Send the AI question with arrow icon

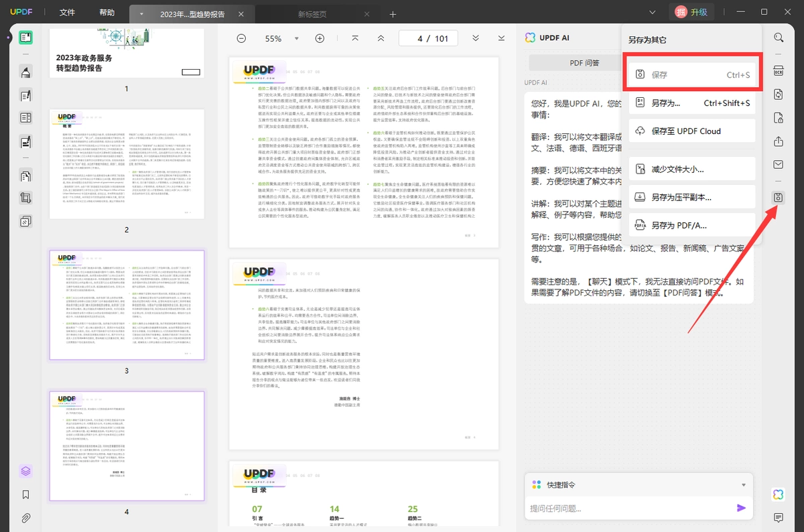(x=741, y=508)
